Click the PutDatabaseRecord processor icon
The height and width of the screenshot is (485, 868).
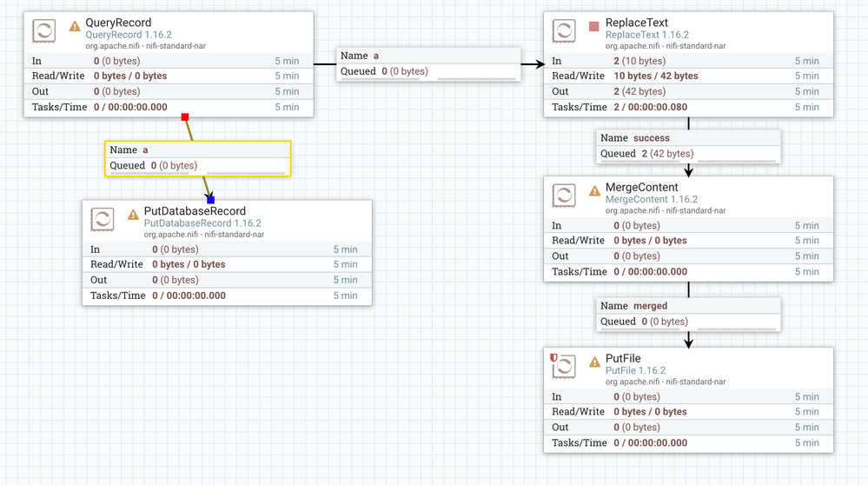coord(103,219)
